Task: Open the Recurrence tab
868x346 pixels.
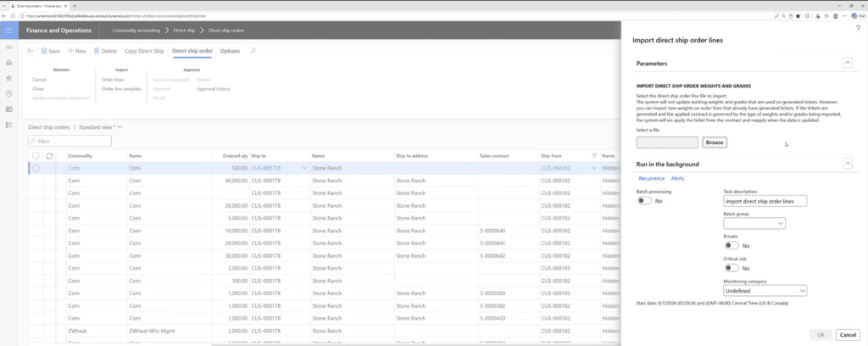Action: 652,178
